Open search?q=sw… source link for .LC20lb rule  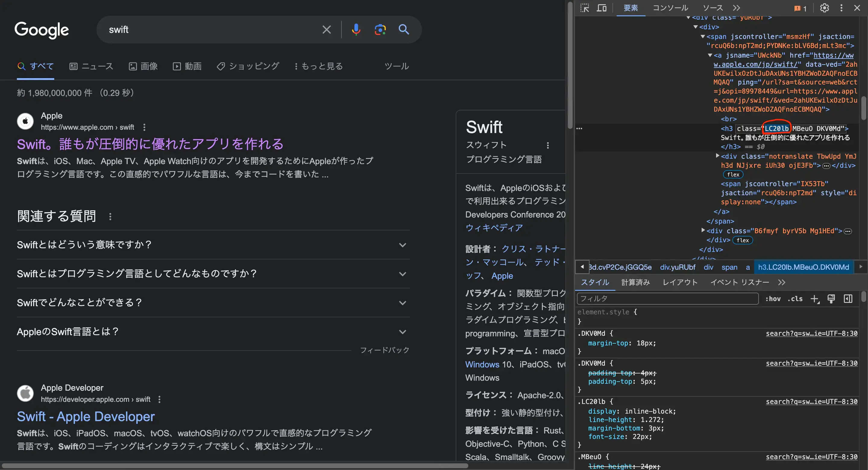tap(811, 402)
